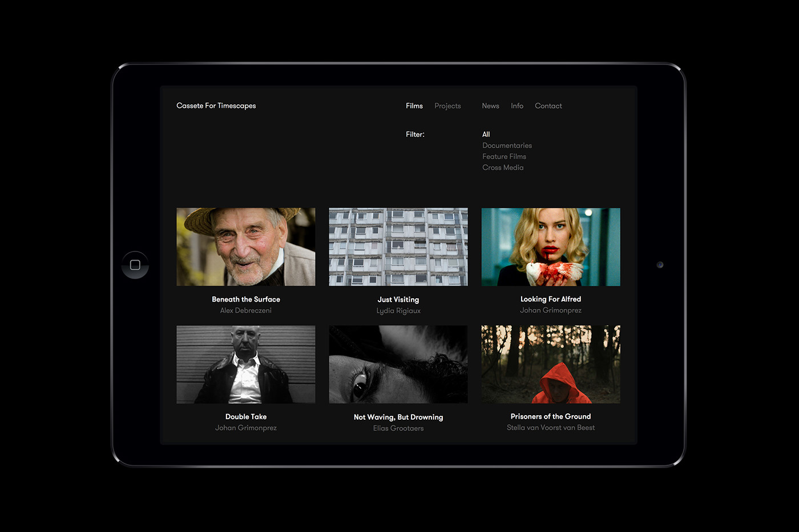This screenshot has height=532, width=799.
Task: Filter films by Documentaries
Action: pyautogui.click(x=507, y=145)
